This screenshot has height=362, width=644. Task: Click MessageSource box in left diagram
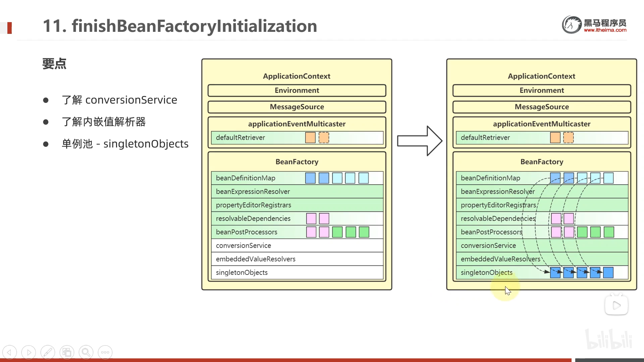click(x=297, y=107)
